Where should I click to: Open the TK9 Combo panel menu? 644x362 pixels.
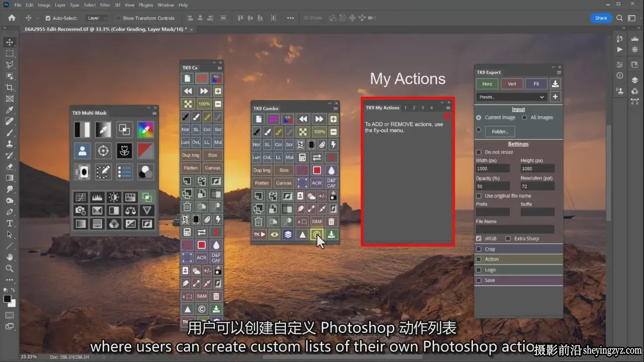[x=336, y=109]
